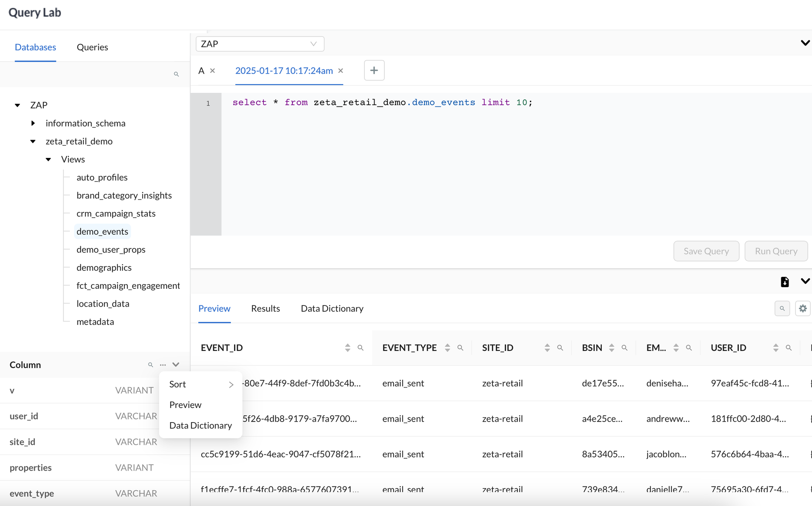The image size is (812, 506).
Task: Click the Column panel ellipsis menu icon
Action: point(163,365)
